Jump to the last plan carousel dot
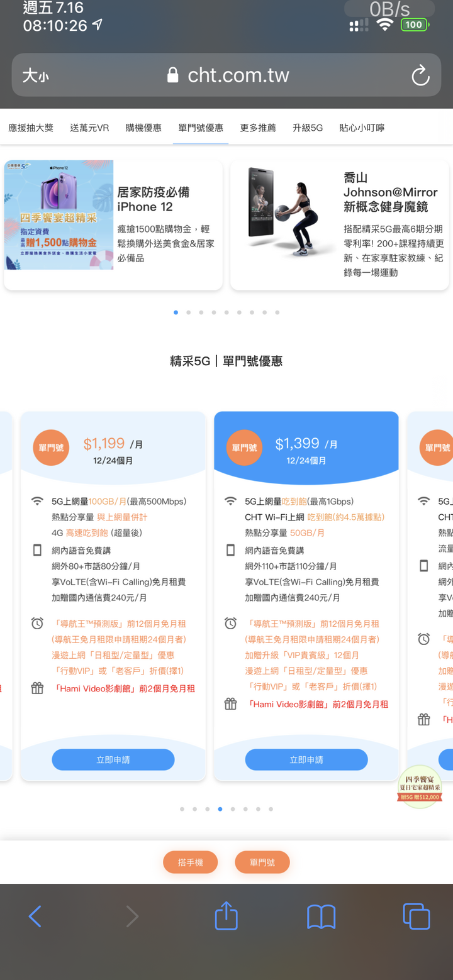 click(x=271, y=809)
